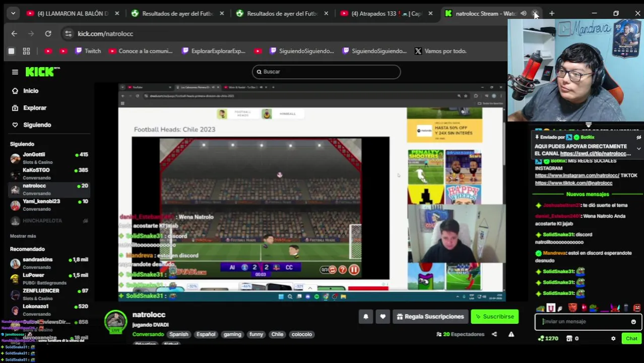Viewport: 644px width, 363px height.
Task: Switch to the LLAMARON AL BALÓN YouTube tab
Action: [73, 14]
